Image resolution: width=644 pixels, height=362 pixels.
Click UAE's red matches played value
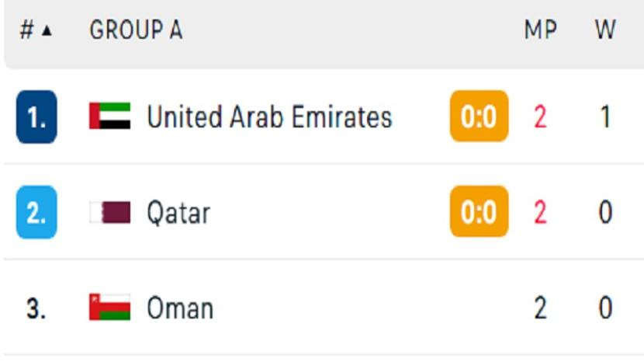click(540, 117)
